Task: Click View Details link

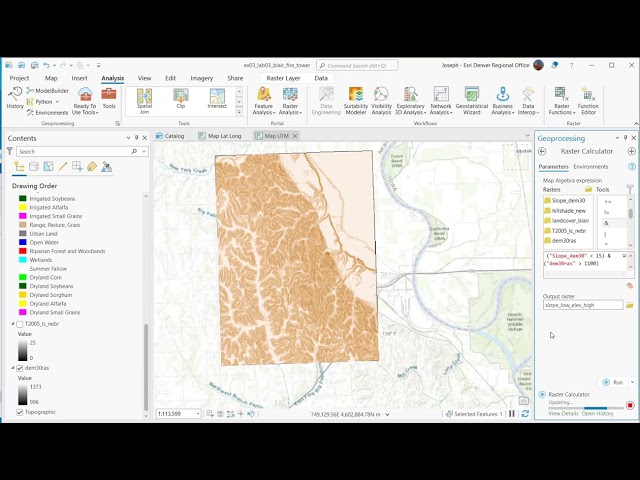Action: click(563, 413)
